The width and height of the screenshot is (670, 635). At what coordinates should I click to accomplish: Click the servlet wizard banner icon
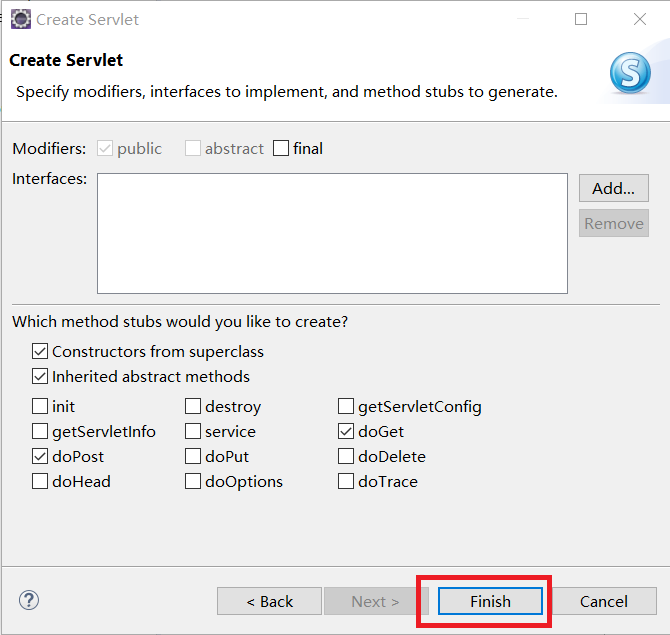point(630,72)
